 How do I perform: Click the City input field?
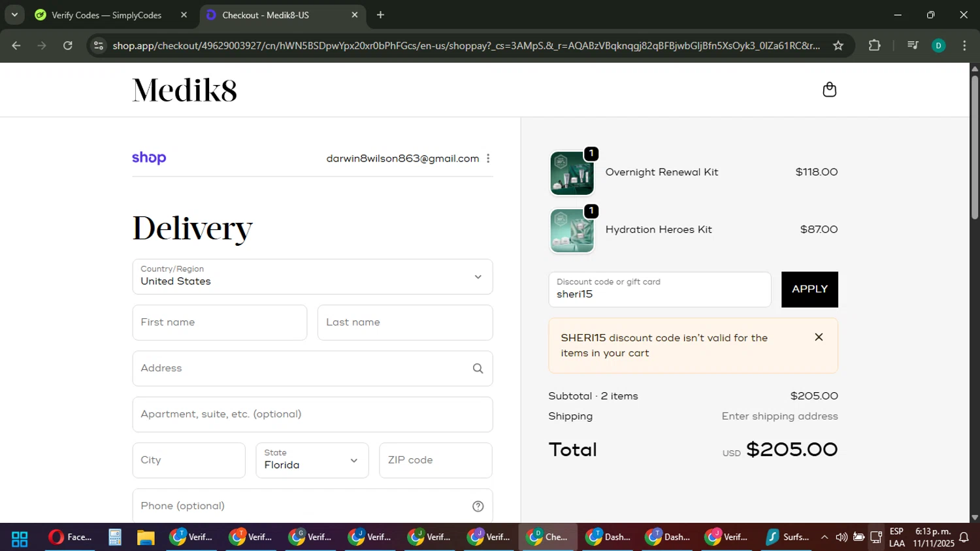pos(189,460)
